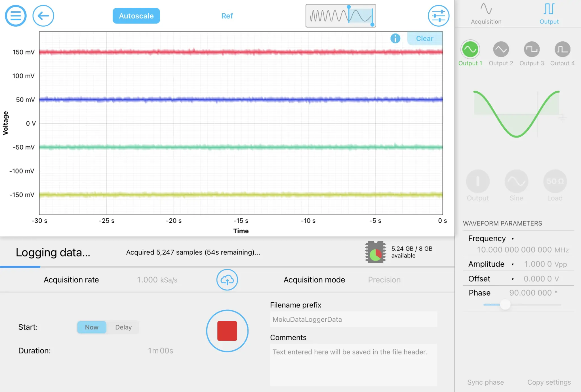Open the Sine waveform type selector
581x392 pixels.
(516, 181)
